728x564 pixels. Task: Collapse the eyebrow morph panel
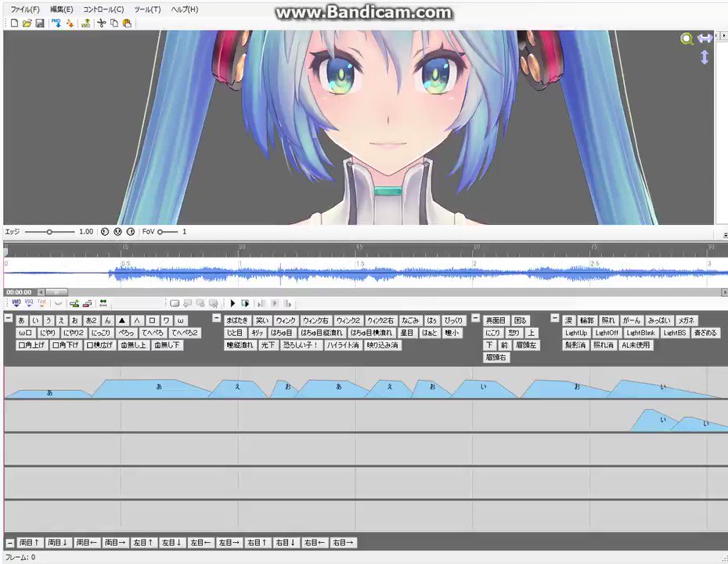click(x=475, y=318)
